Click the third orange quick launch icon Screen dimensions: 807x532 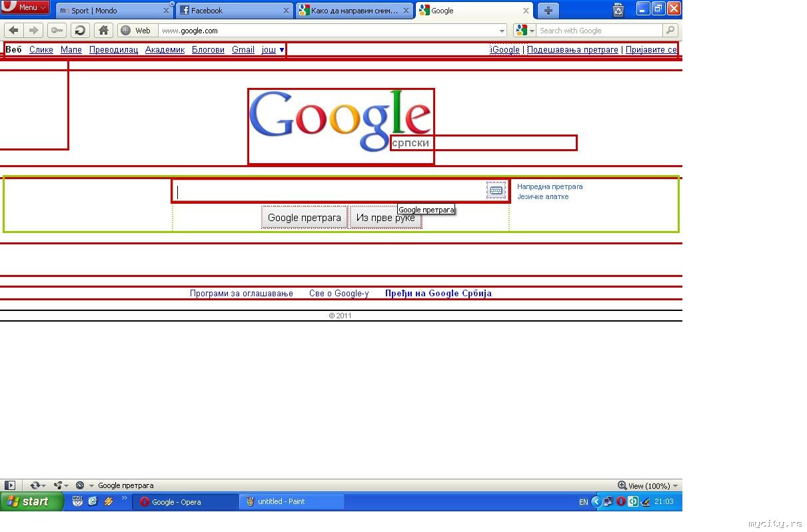[x=108, y=501]
